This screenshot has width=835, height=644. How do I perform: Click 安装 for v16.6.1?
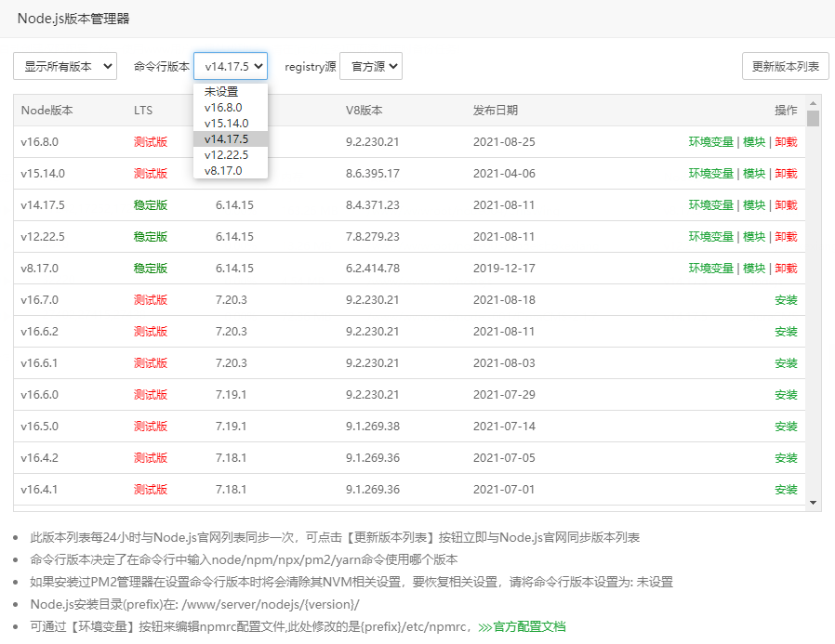(x=786, y=363)
